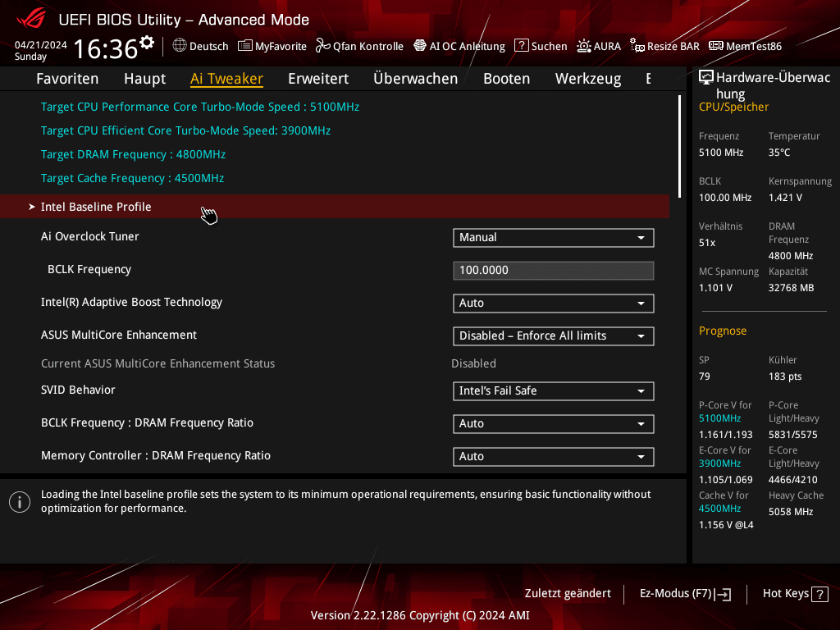Click the Kühler 183 pts value
The image size is (840, 630).
pos(785,377)
